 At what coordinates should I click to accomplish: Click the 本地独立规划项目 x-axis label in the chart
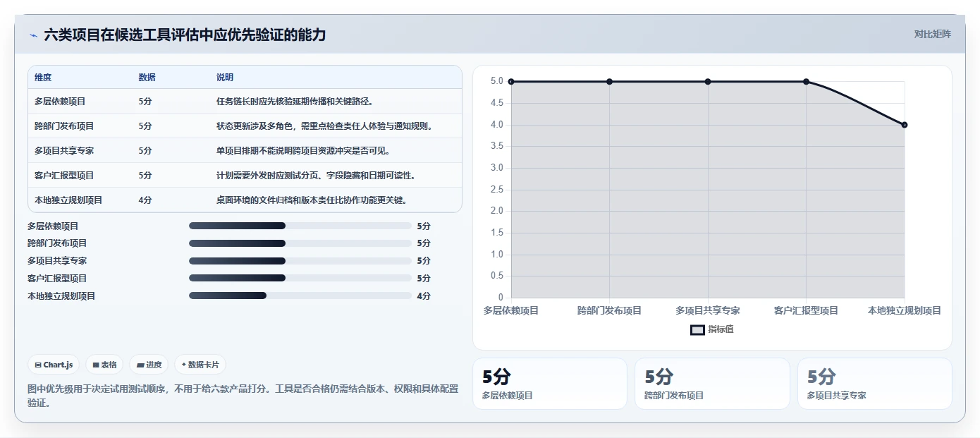[x=905, y=310]
